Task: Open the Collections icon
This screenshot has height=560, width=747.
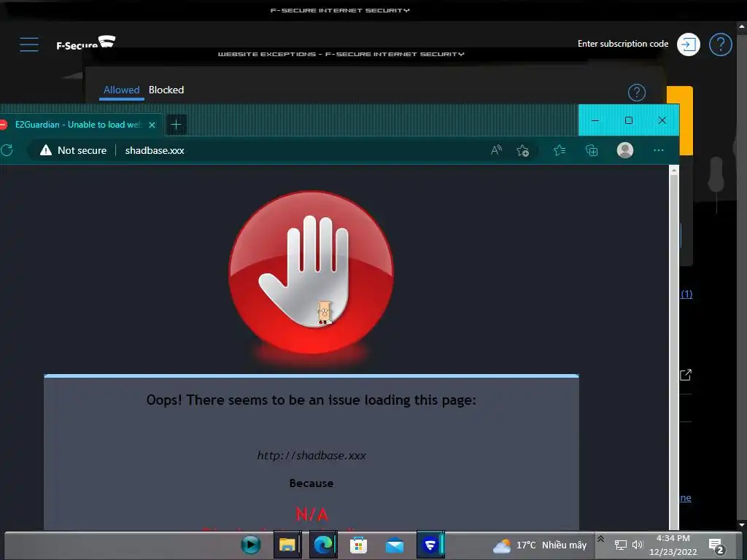Action: point(591,150)
